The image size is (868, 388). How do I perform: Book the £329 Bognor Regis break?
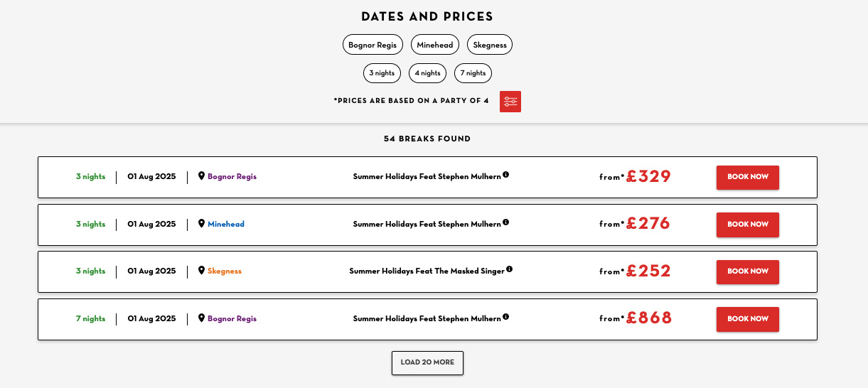[x=748, y=177]
